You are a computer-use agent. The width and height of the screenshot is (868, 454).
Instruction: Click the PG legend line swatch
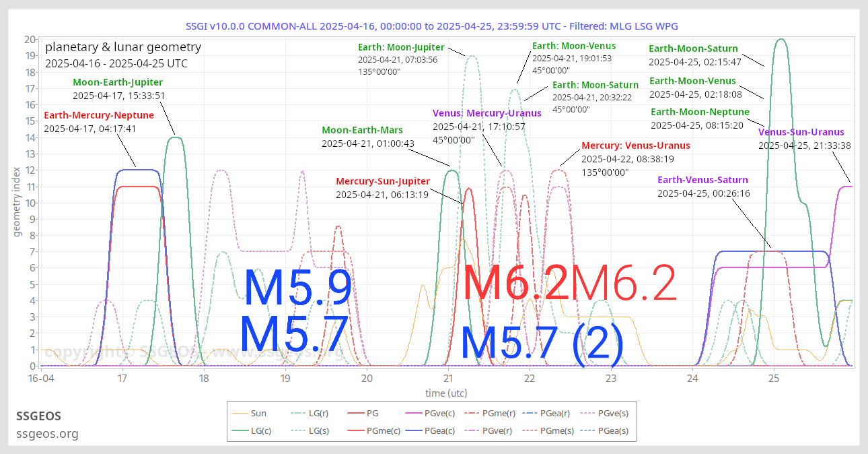coord(353,414)
